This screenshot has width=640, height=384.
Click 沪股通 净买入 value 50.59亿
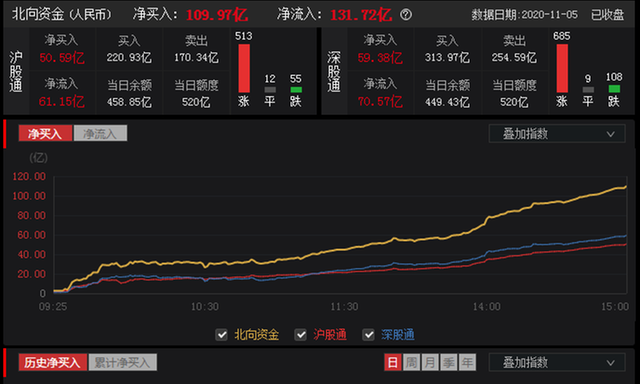click(x=62, y=58)
